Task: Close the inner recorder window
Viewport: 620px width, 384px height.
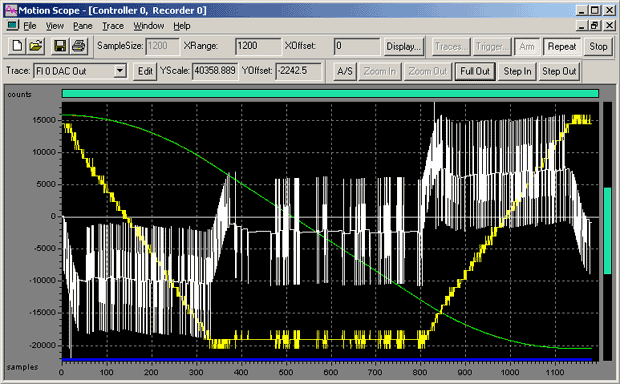Action: point(609,26)
